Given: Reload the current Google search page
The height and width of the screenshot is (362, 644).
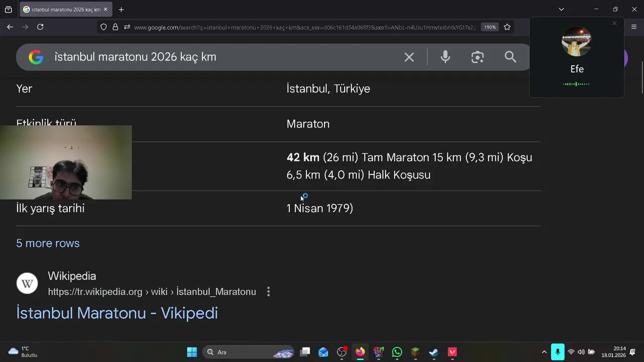Looking at the screenshot, I should (x=40, y=27).
